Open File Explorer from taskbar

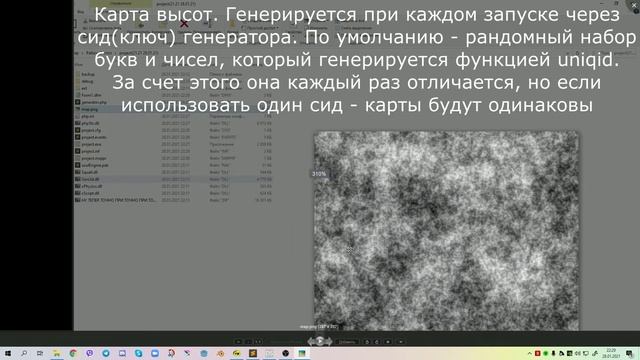point(57,353)
